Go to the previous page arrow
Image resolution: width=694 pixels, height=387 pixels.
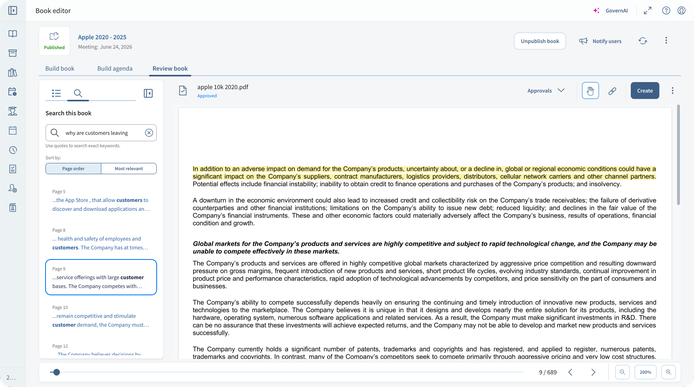[570, 372]
